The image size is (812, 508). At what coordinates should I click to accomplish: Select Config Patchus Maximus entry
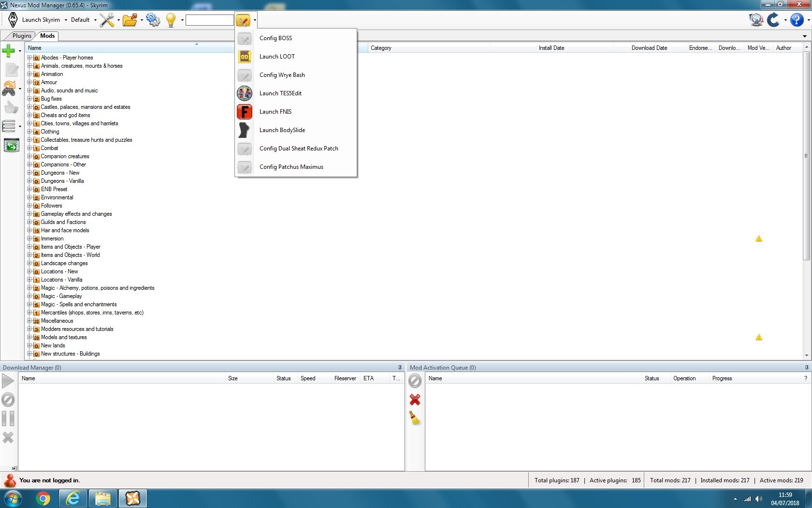296,167
